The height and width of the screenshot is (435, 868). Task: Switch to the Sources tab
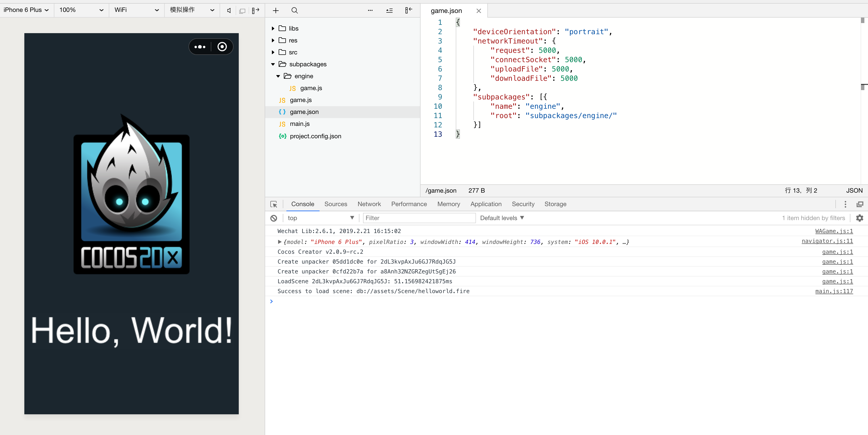[336, 204]
